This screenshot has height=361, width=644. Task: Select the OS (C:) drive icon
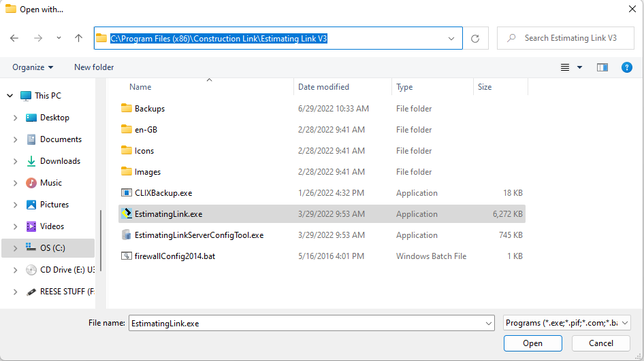31,247
